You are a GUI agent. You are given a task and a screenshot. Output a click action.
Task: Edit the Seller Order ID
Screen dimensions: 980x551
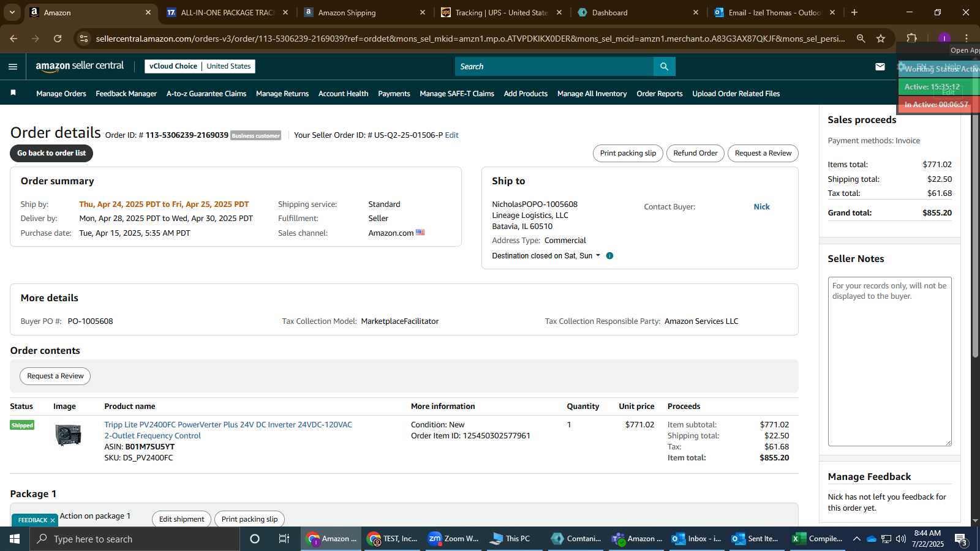coord(451,135)
